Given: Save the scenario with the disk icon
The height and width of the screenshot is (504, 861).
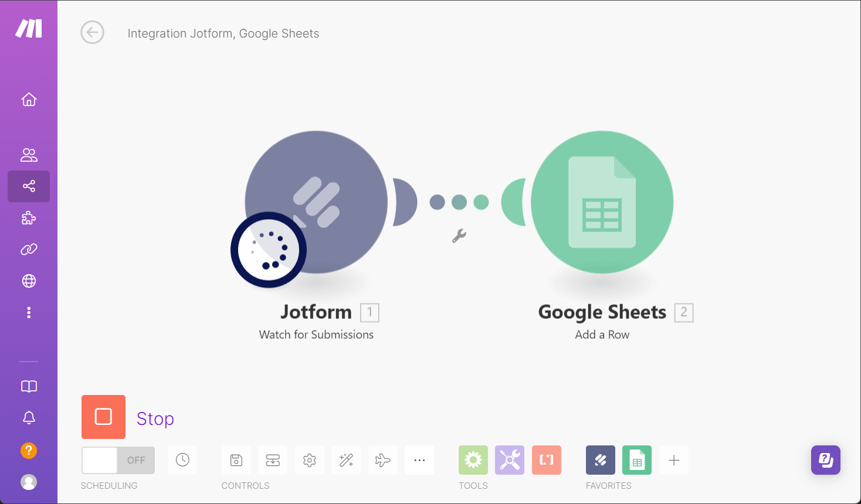Looking at the screenshot, I should tap(236, 460).
